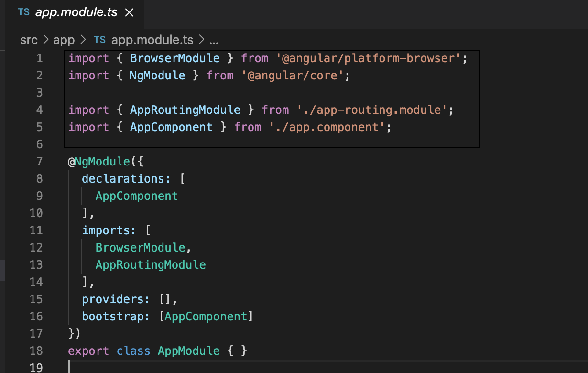Click BrowserModule in the imports array
The image size is (588, 373).
pyautogui.click(x=140, y=248)
